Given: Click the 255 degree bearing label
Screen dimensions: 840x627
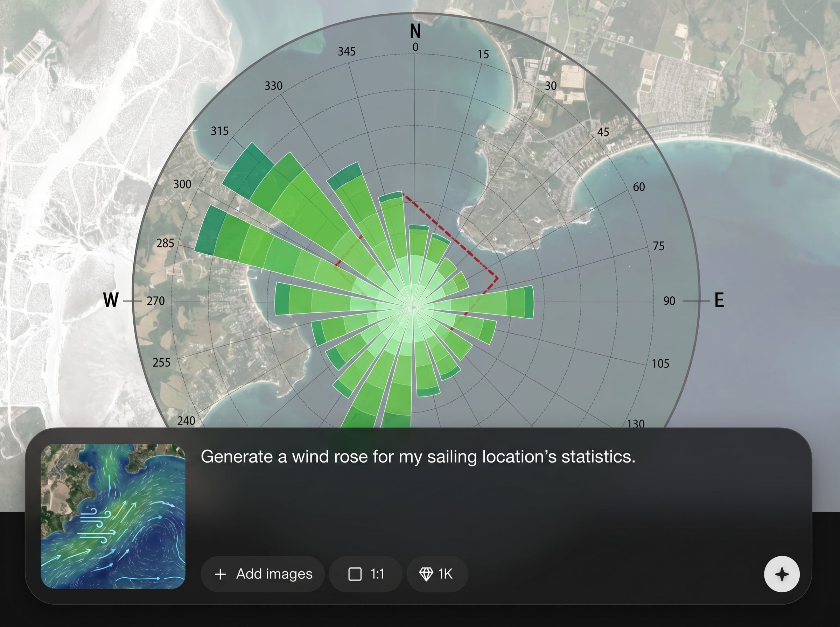Looking at the screenshot, I should pos(161,362).
